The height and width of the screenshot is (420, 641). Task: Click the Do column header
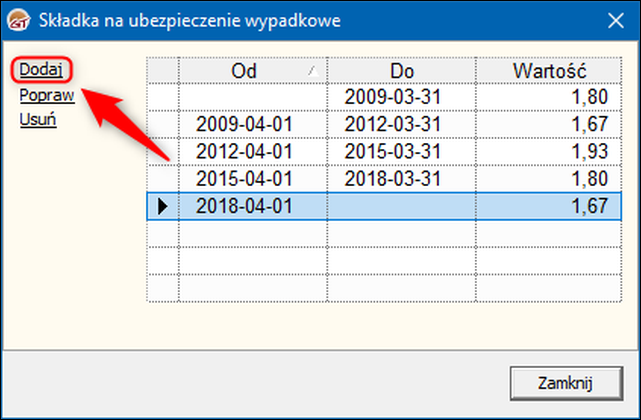(401, 71)
